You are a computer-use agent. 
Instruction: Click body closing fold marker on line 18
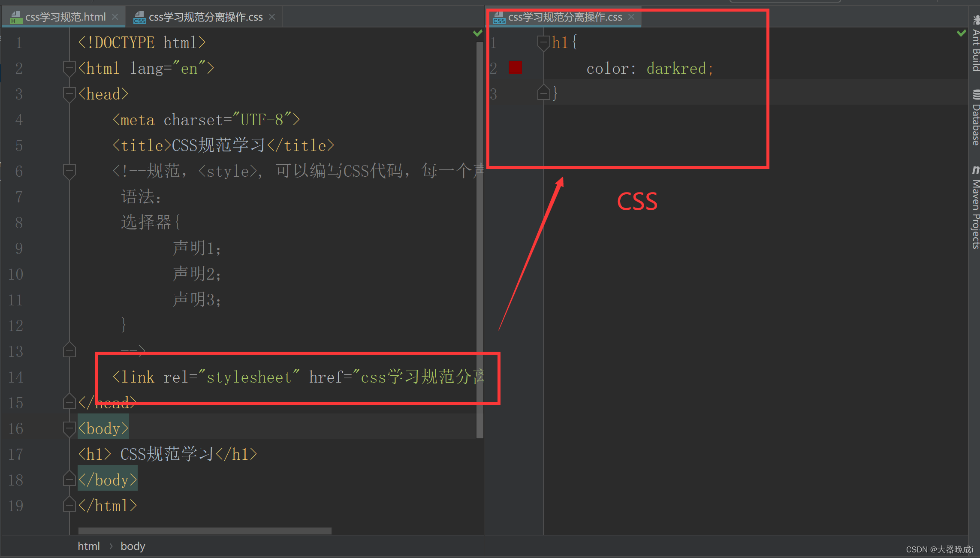click(x=69, y=479)
